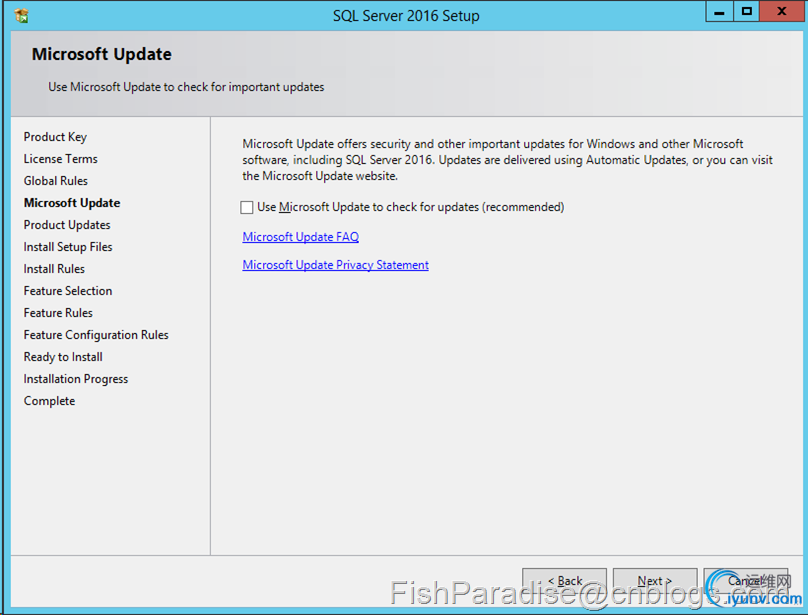Select the Feature Rules step

click(x=58, y=313)
